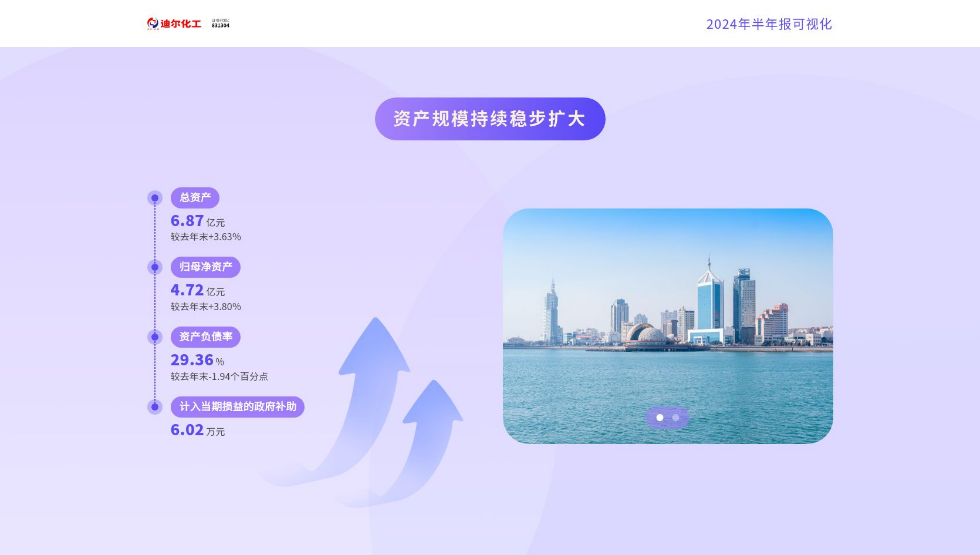Select the 政府补助 timeline dot
Image resolution: width=980 pixels, height=555 pixels.
(155, 407)
